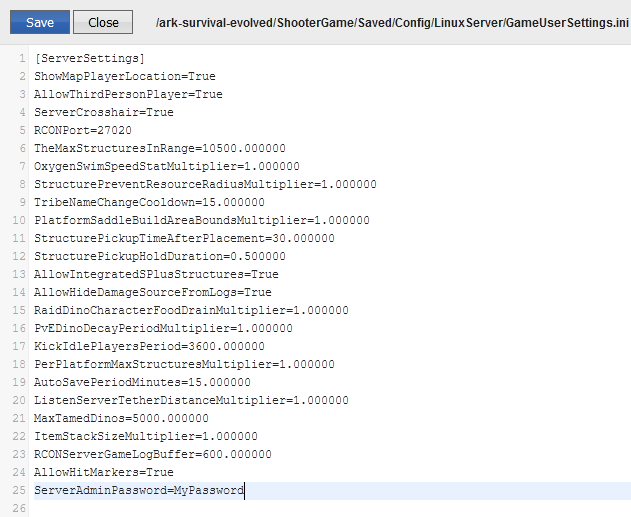Click line number 1 in the gutter
The width and height of the screenshot is (631, 517).
pyautogui.click(x=22, y=59)
